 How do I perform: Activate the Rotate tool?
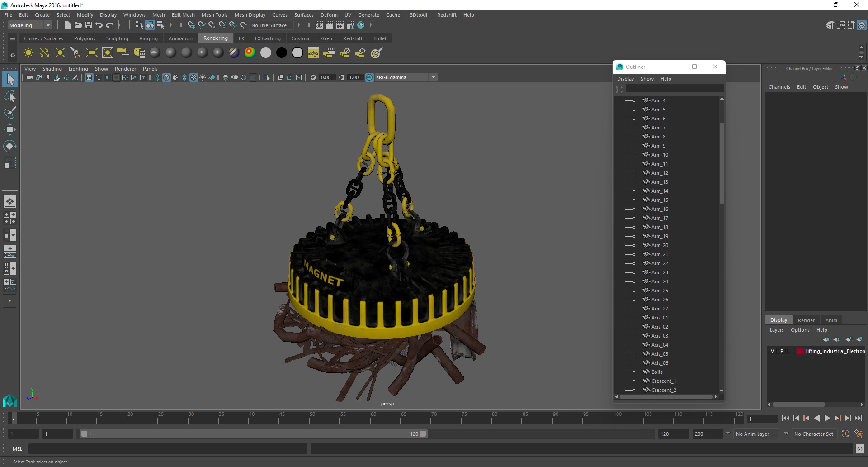pyautogui.click(x=10, y=146)
